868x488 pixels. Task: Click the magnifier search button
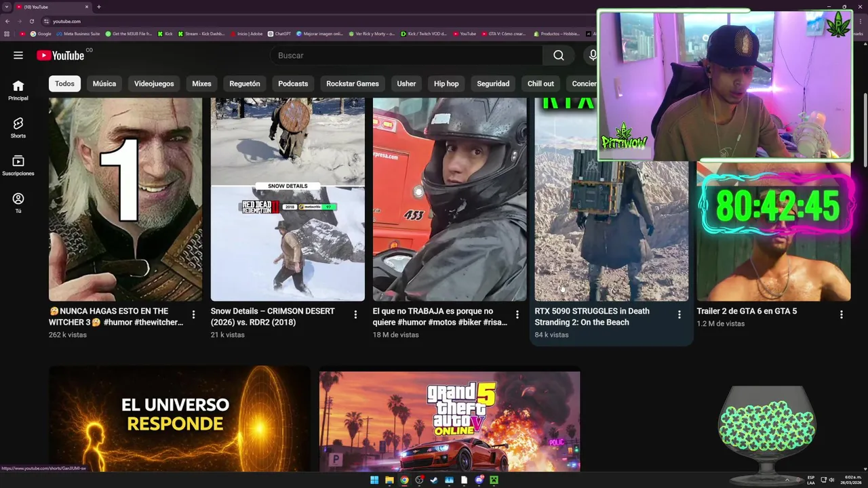pyautogui.click(x=558, y=56)
